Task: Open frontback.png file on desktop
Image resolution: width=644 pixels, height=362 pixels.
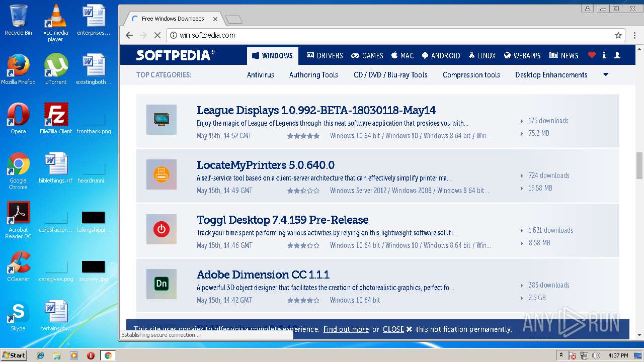Action: point(94,123)
